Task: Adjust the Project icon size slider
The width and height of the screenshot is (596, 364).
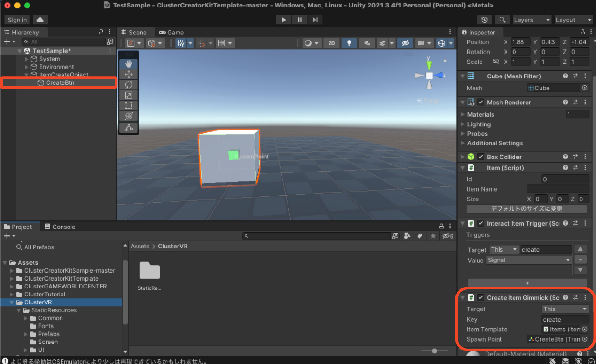Action: click(x=434, y=351)
